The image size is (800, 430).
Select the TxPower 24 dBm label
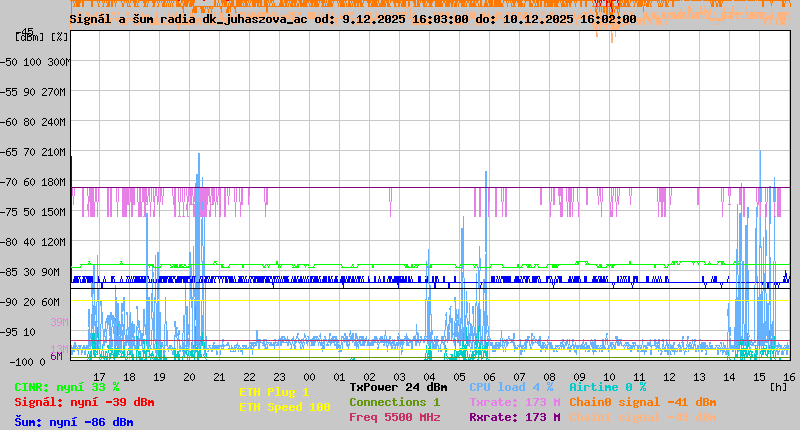click(x=398, y=387)
